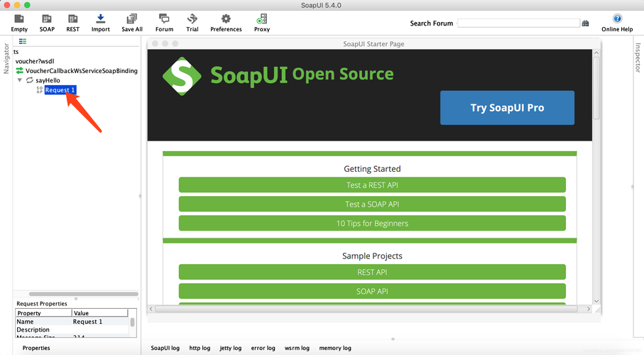Click the Try SoapUI Pro button
This screenshot has height=355, width=644.
point(507,108)
